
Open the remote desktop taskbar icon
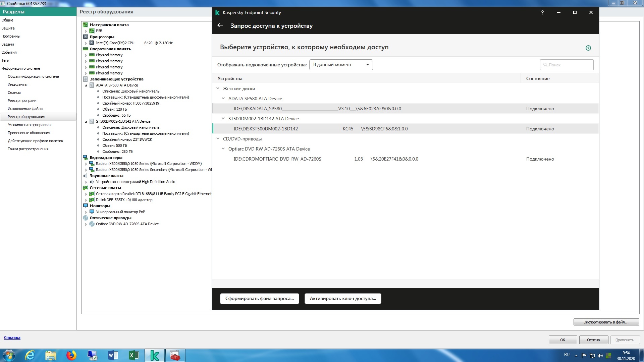[x=92, y=355]
